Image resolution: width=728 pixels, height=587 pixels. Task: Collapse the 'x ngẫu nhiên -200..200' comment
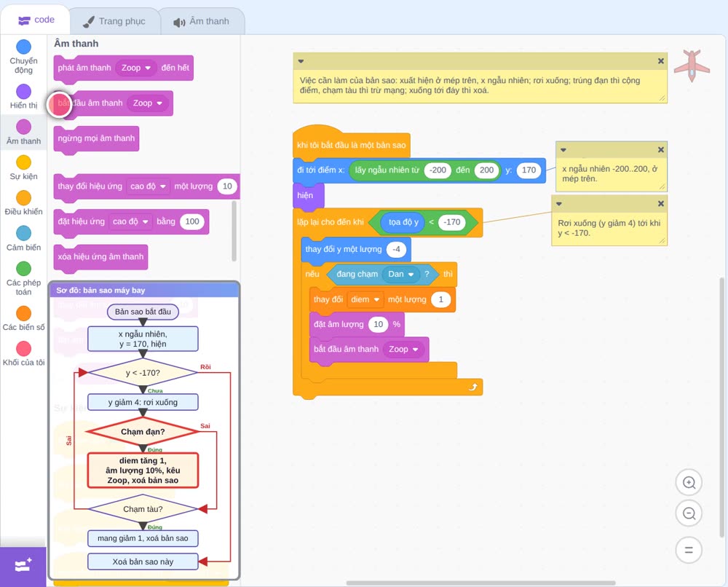click(x=563, y=149)
